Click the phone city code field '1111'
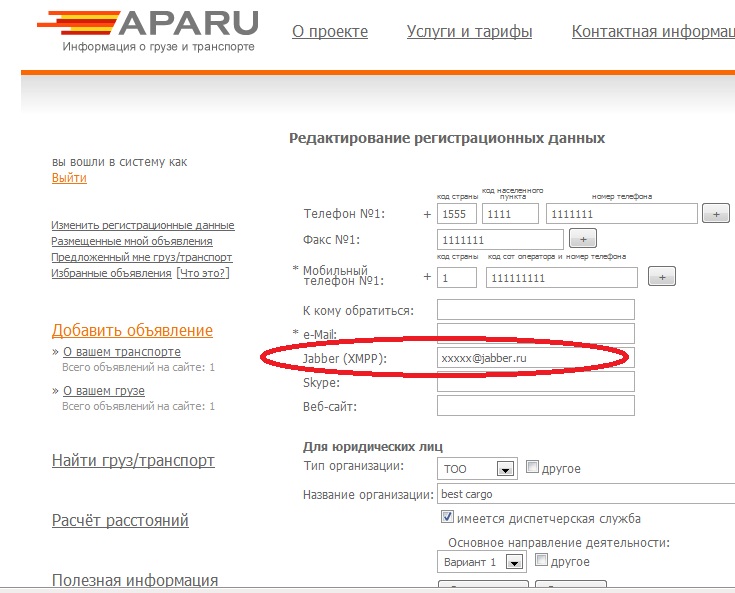This screenshot has width=735, height=593. click(510, 214)
